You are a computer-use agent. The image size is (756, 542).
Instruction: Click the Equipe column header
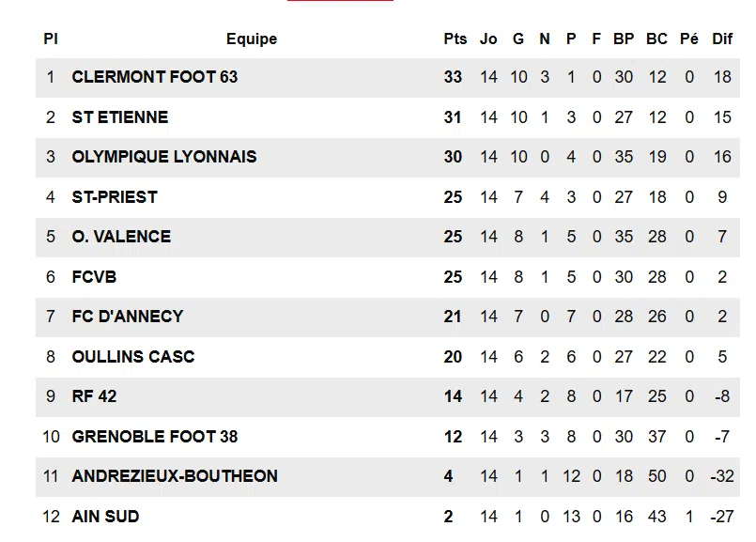(x=252, y=39)
